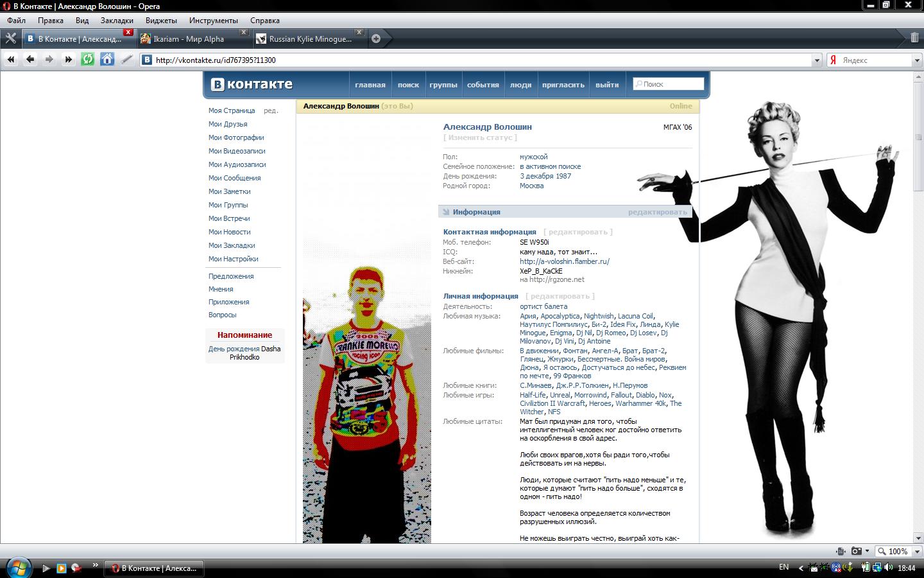Click the VK favicon in address bar
The width and height of the screenshot is (924, 578).
[147, 60]
